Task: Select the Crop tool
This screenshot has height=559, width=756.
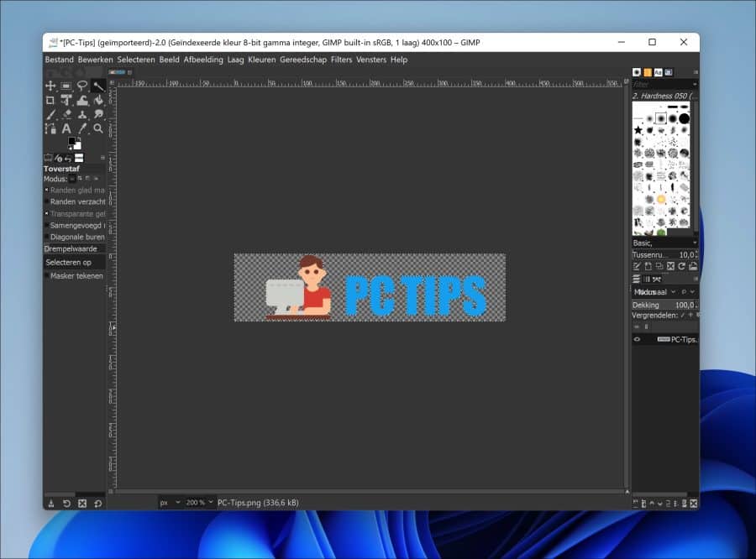Action: (x=50, y=100)
